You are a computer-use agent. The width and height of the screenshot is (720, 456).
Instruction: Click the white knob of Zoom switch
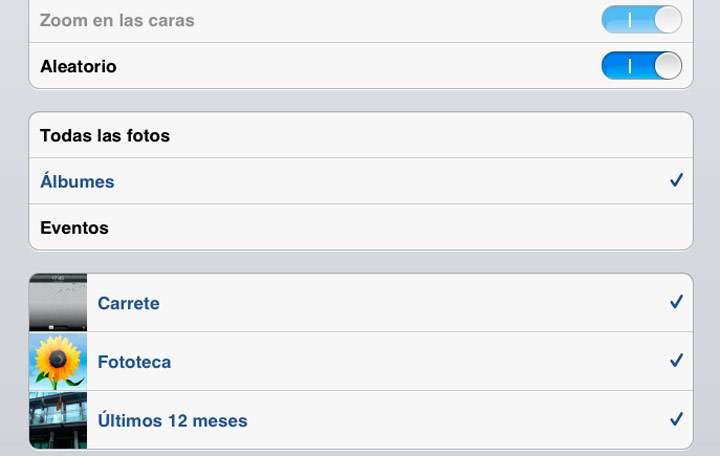click(667, 19)
